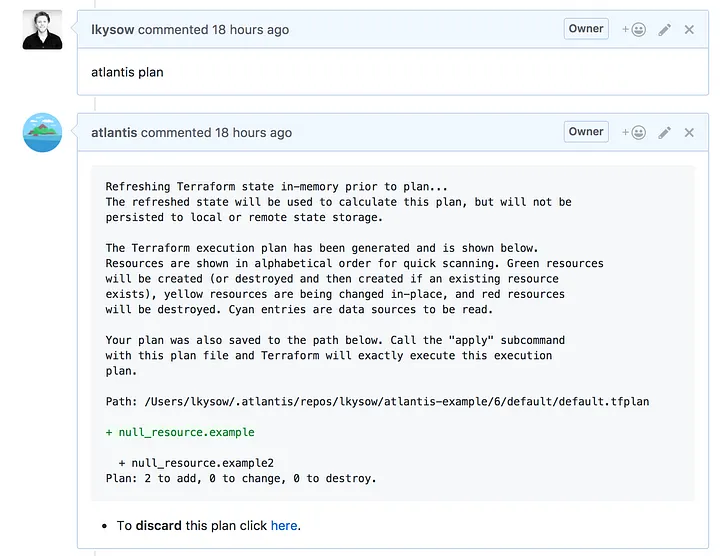The image size is (720, 556).
Task: Open '18 hours ago' timestamp on atlantis comment
Action: [253, 133]
